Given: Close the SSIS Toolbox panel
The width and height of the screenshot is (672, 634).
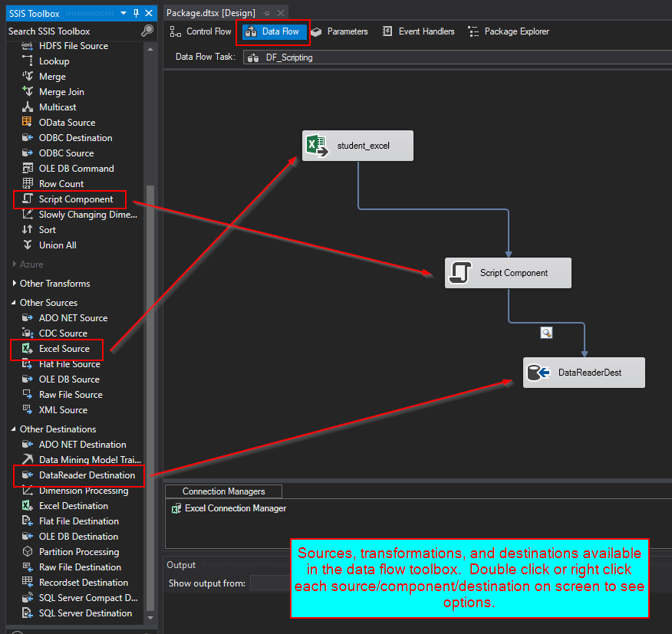Looking at the screenshot, I should click(x=149, y=13).
